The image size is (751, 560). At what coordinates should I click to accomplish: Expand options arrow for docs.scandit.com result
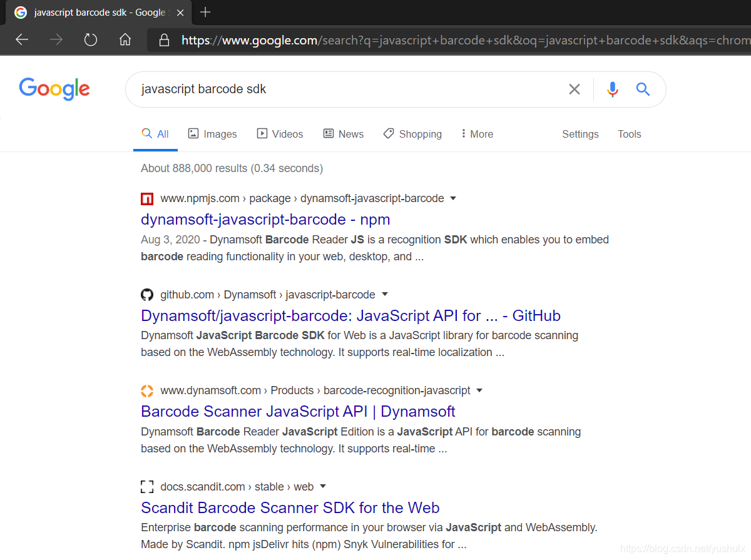(x=323, y=486)
